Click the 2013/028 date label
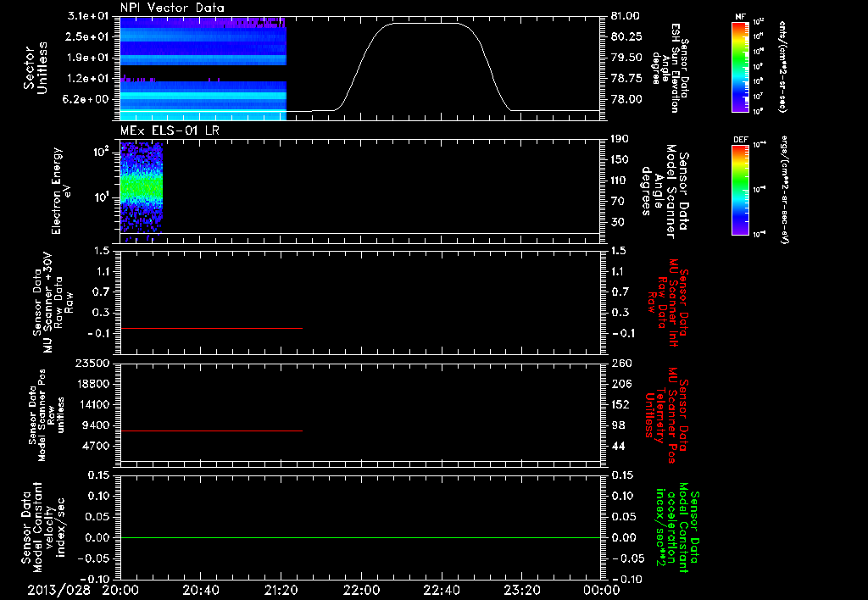Screen dimensions: 868x600 pos(58,590)
